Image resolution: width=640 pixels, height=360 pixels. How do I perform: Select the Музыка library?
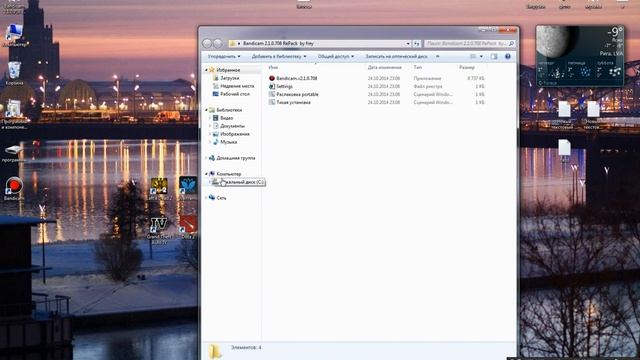pos(225,142)
